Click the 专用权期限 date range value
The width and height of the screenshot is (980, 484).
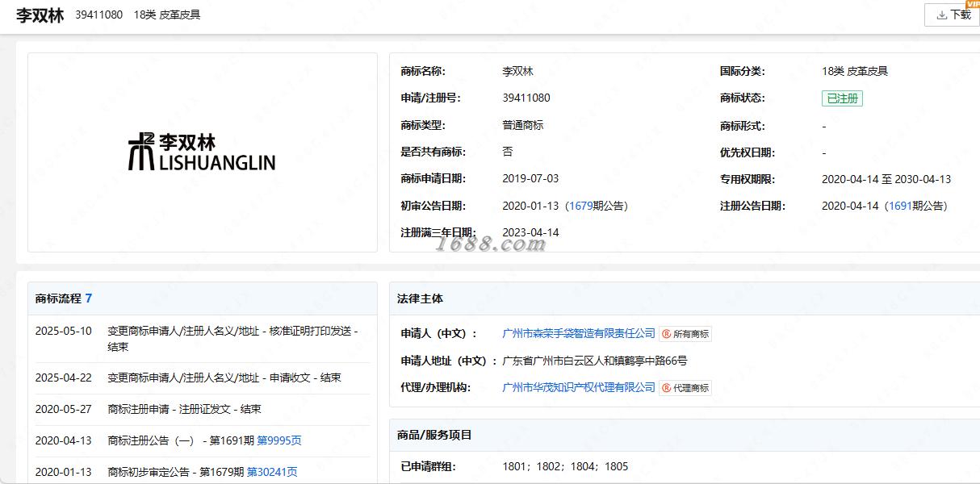[x=886, y=179]
